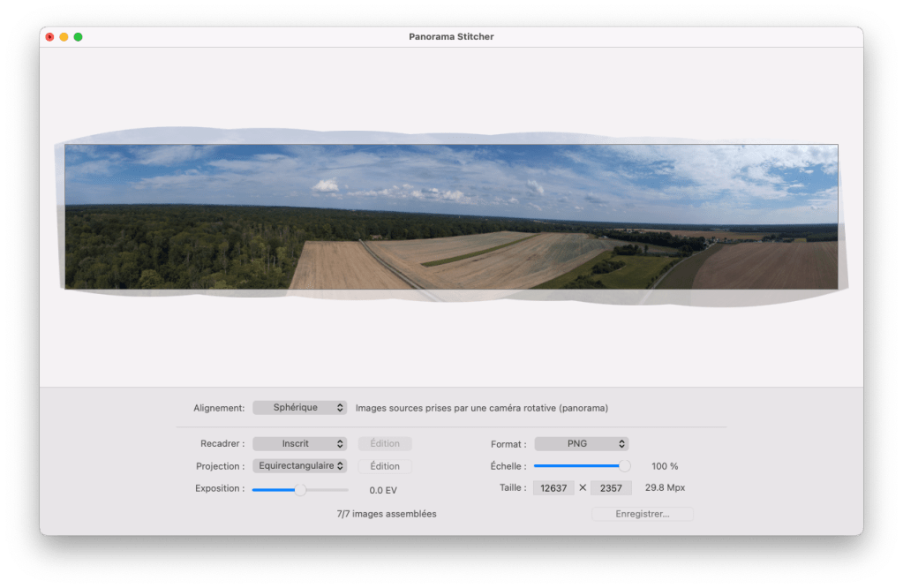Viewport: 903px width, 588px height.
Task: Click the 29.8 Mpx size readout
Action: (x=665, y=488)
